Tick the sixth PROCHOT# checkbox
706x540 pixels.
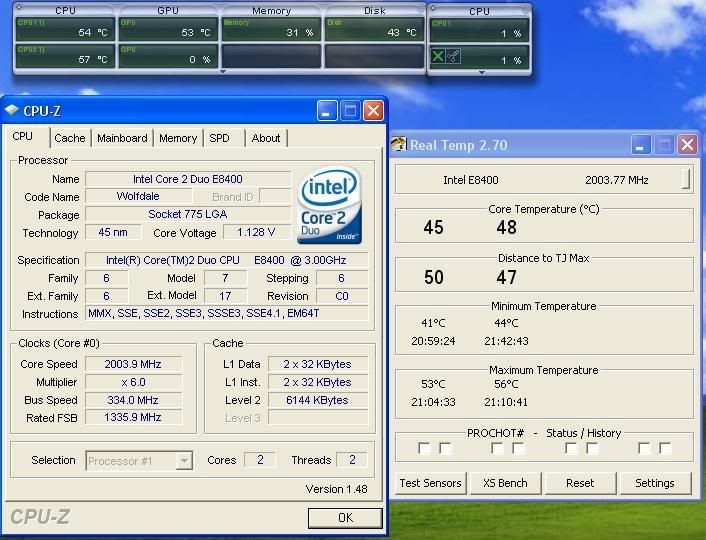click(x=592, y=448)
